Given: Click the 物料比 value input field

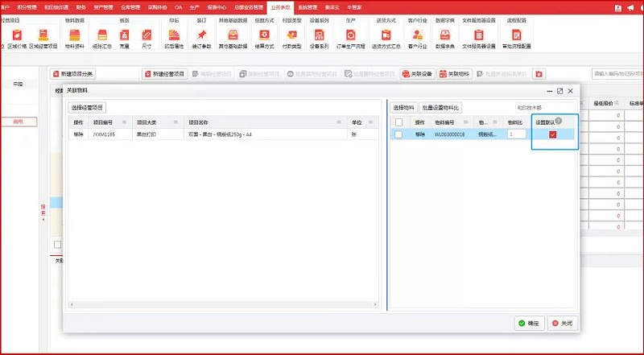Looking at the screenshot, I should coord(516,134).
